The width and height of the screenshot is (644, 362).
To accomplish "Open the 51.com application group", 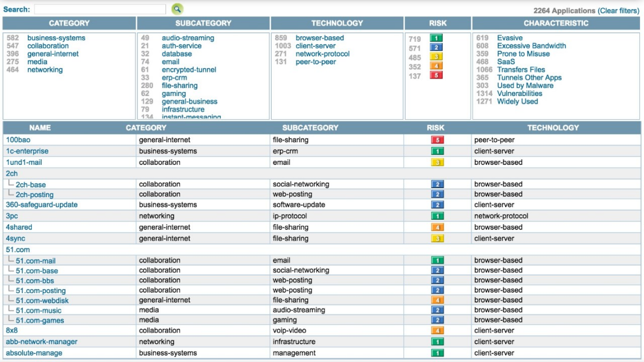I will [x=18, y=250].
